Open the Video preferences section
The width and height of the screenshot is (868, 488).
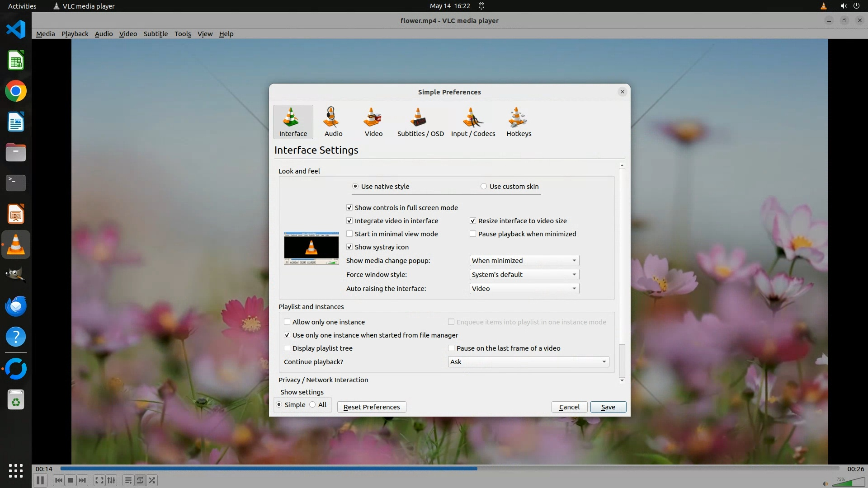pyautogui.click(x=373, y=122)
